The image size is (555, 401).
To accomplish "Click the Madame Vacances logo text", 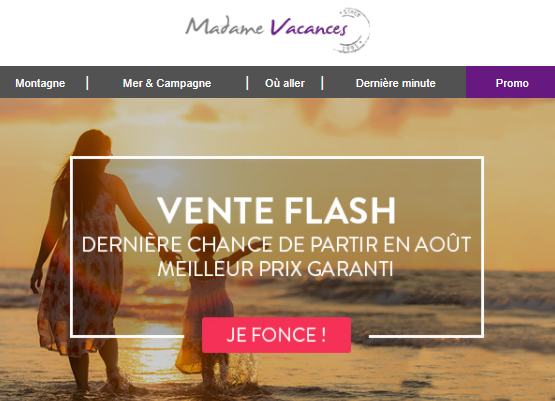I will [x=266, y=27].
